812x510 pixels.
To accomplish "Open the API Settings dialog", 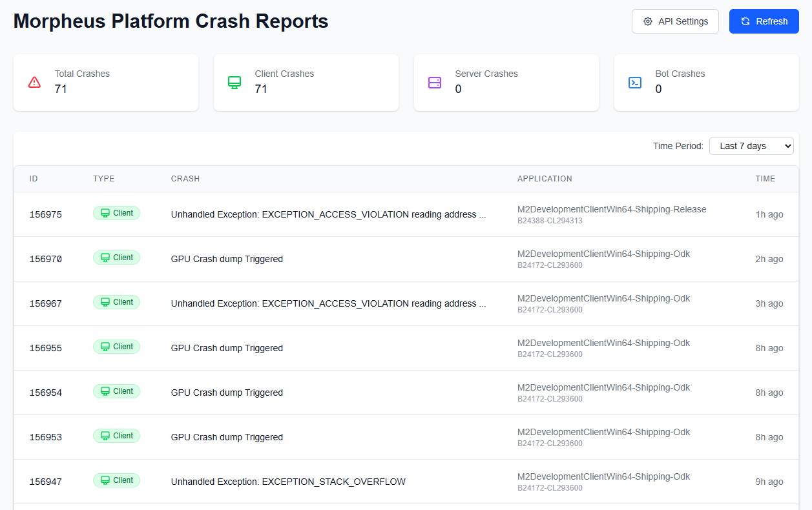I will pos(675,21).
